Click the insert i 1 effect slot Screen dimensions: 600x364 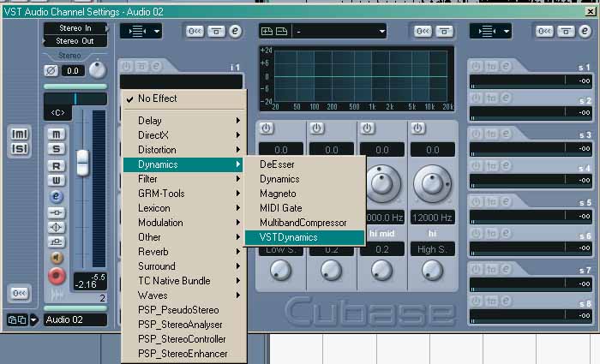[182, 82]
